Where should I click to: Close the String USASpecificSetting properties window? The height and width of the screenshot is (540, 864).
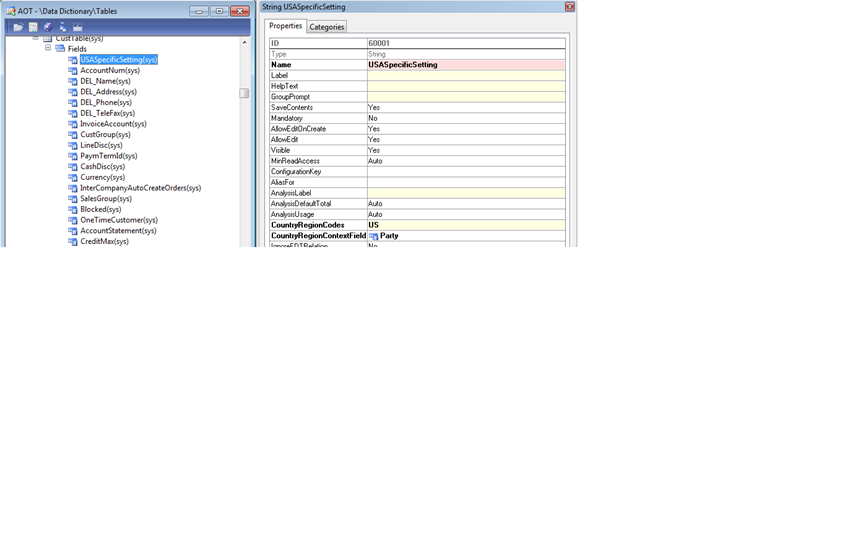tap(570, 7)
